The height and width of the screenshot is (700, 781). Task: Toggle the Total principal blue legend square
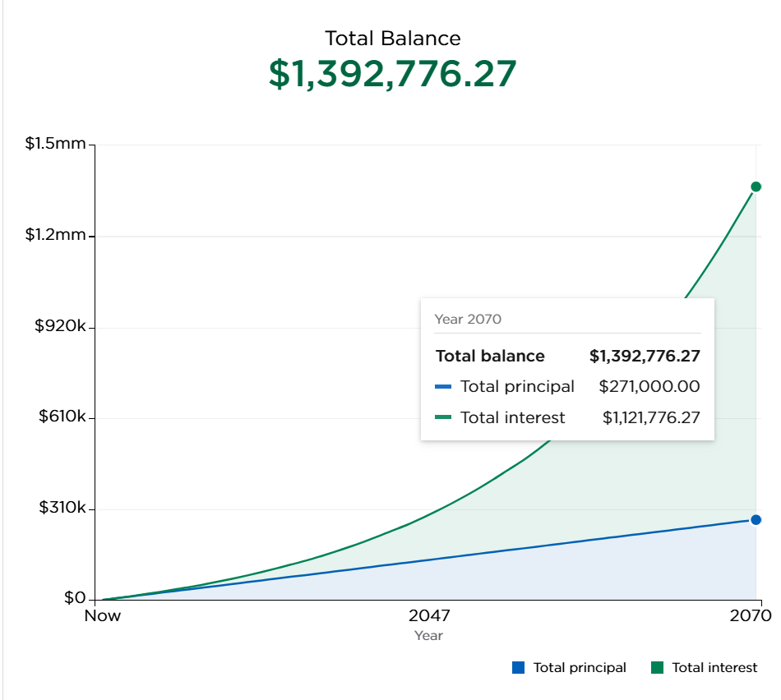[x=518, y=668]
